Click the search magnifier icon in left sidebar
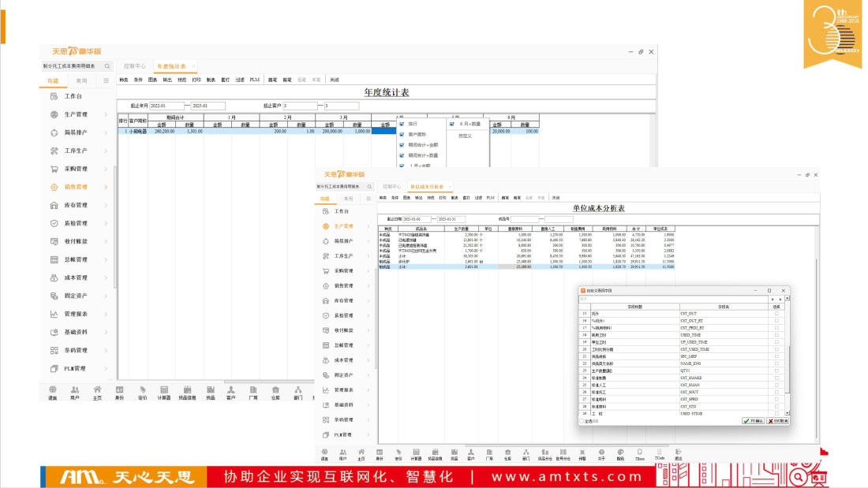The width and height of the screenshot is (868, 488). pos(107,67)
